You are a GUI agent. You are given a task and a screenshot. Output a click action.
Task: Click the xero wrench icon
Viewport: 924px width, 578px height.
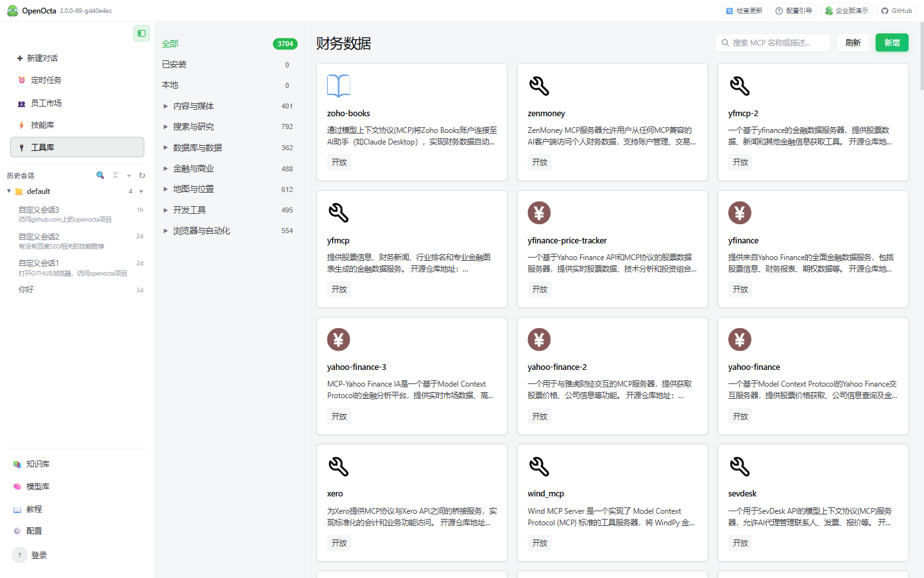click(x=339, y=466)
